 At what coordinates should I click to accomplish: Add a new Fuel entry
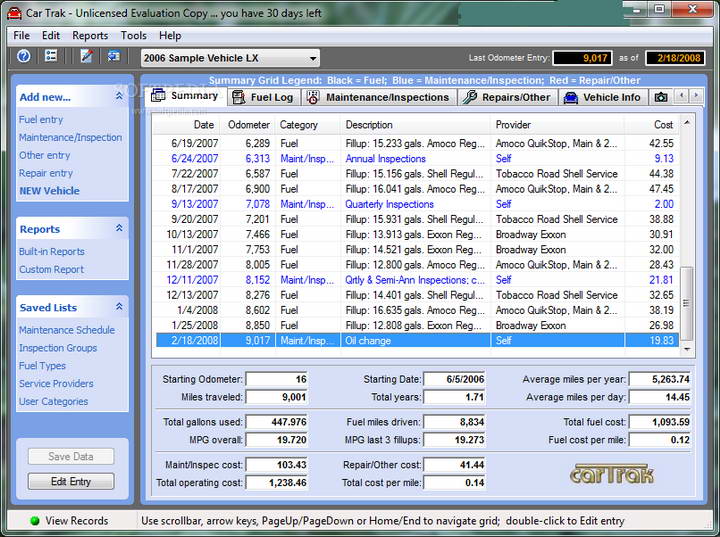coord(41,119)
